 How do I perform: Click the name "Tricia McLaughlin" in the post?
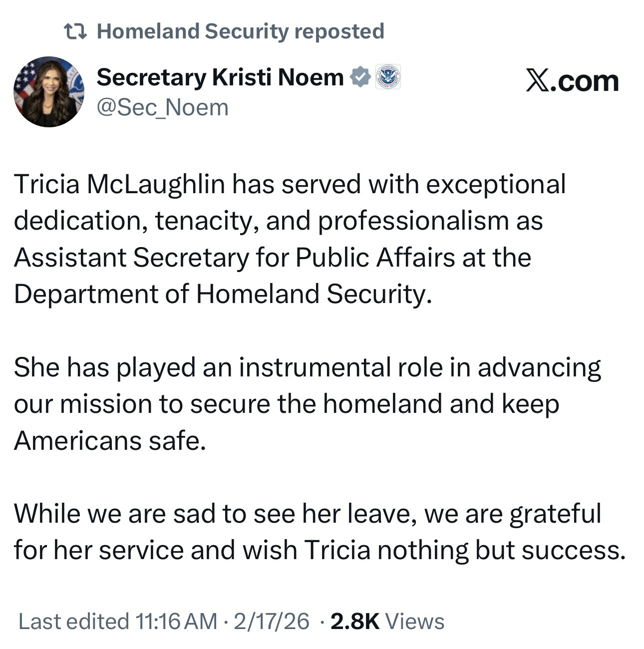[x=119, y=184]
